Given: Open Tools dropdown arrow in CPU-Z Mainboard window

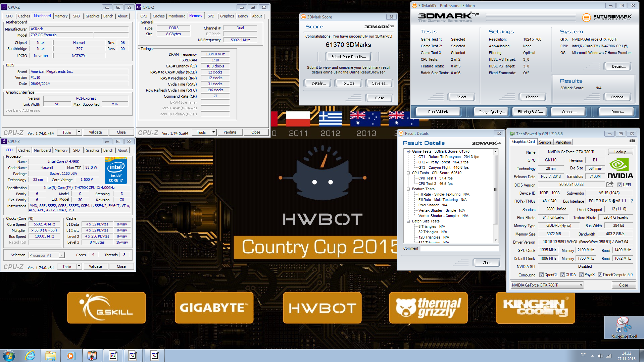Looking at the screenshot, I should pyautogui.click(x=79, y=132).
